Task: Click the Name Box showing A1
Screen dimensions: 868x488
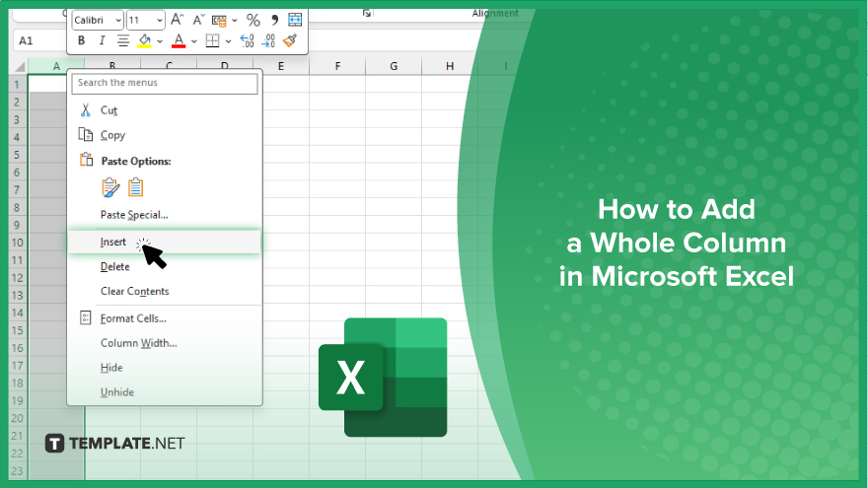Action: pyautogui.click(x=39, y=40)
